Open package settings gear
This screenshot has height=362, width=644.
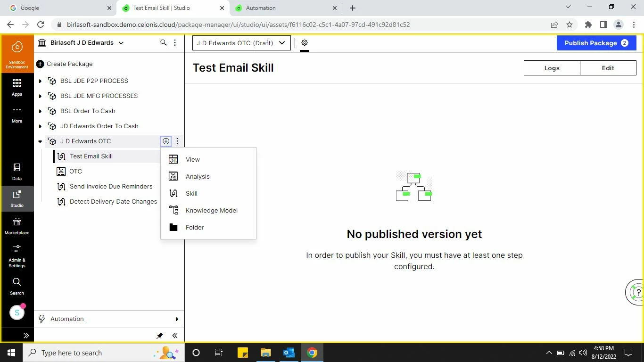[x=305, y=43]
